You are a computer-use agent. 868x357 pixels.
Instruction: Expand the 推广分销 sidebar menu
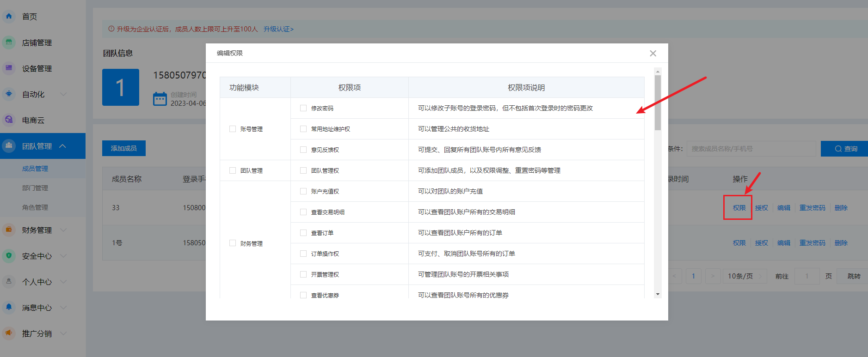click(x=63, y=333)
